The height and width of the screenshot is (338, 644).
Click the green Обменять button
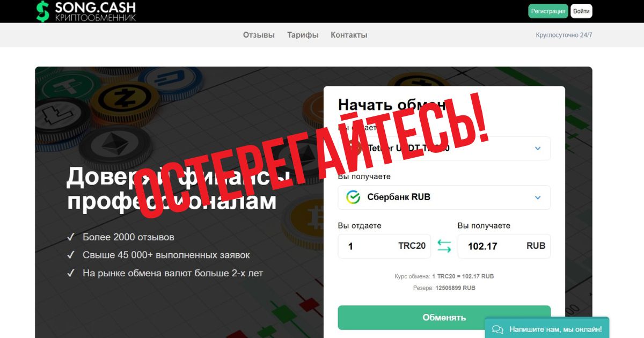[444, 318]
